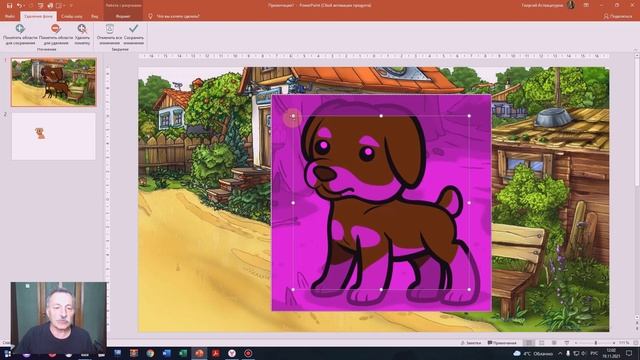Open Excel from the taskbar
640x360 pixels.
[183, 353]
